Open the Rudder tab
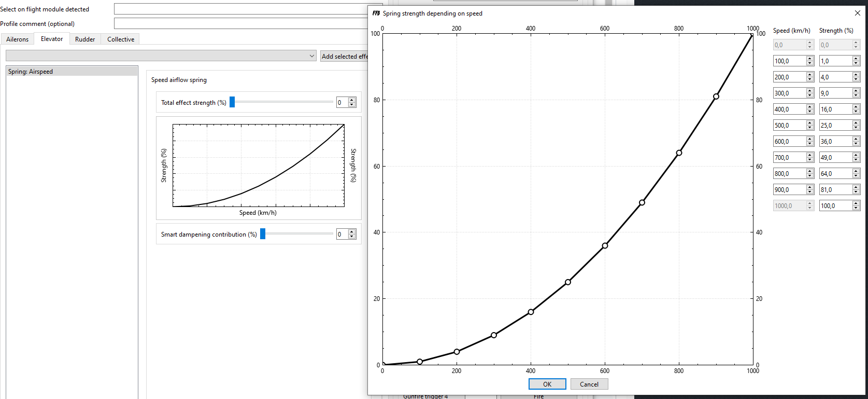868x399 pixels. [85, 39]
